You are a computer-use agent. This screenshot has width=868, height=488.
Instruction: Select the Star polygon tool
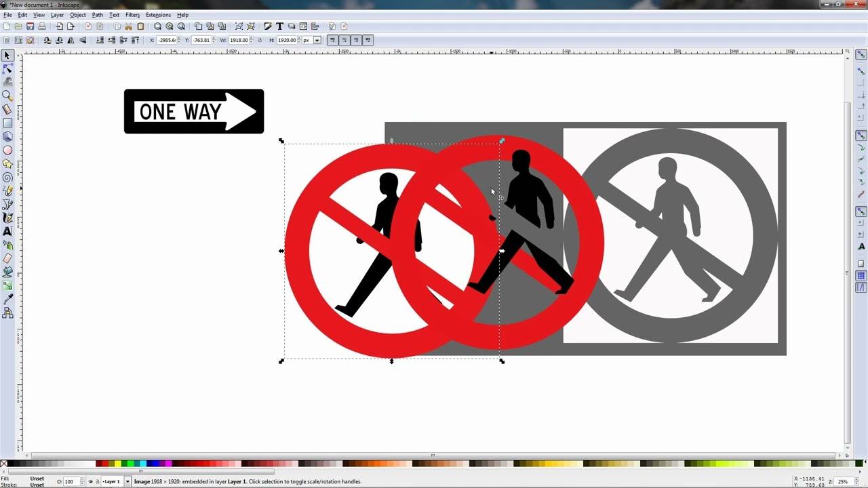pos(7,163)
